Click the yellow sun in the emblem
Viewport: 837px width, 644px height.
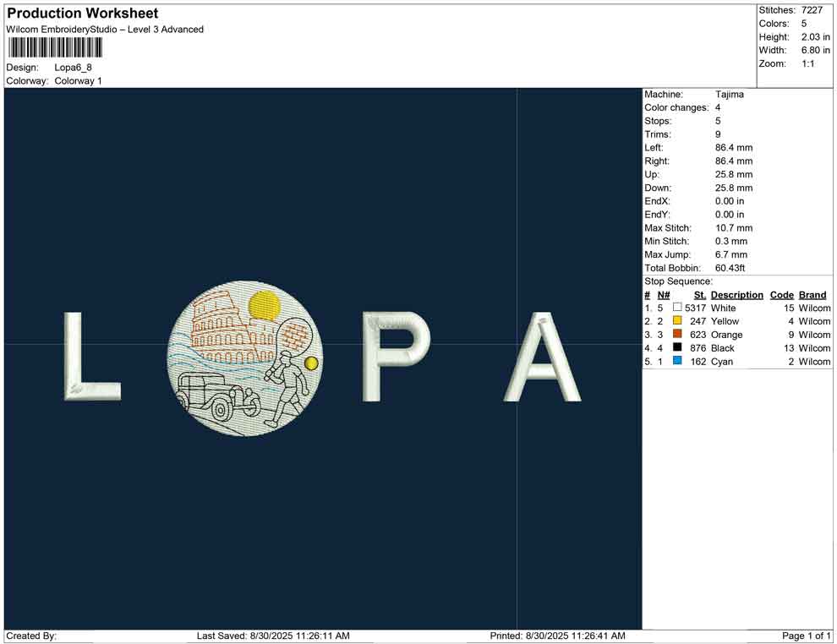click(265, 305)
